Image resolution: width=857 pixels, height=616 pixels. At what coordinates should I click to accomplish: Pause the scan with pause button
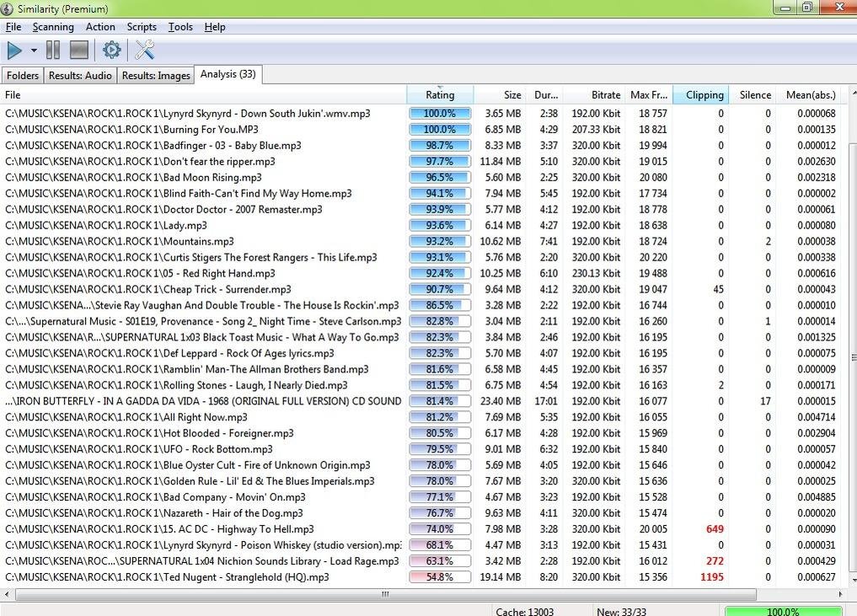[53, 51]
